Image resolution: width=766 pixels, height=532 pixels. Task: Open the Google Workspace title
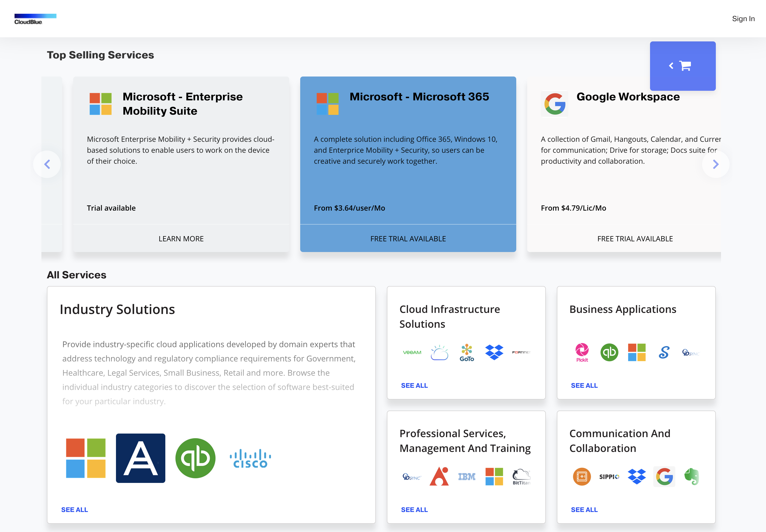coord(628,97)
